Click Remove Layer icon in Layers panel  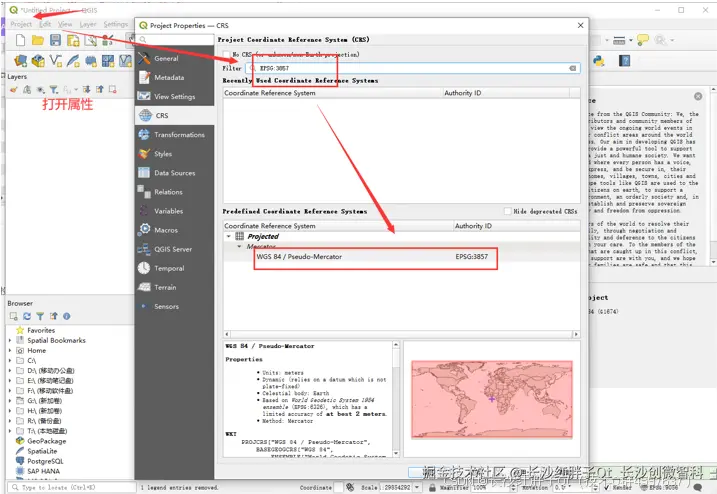tap(112, 90)
